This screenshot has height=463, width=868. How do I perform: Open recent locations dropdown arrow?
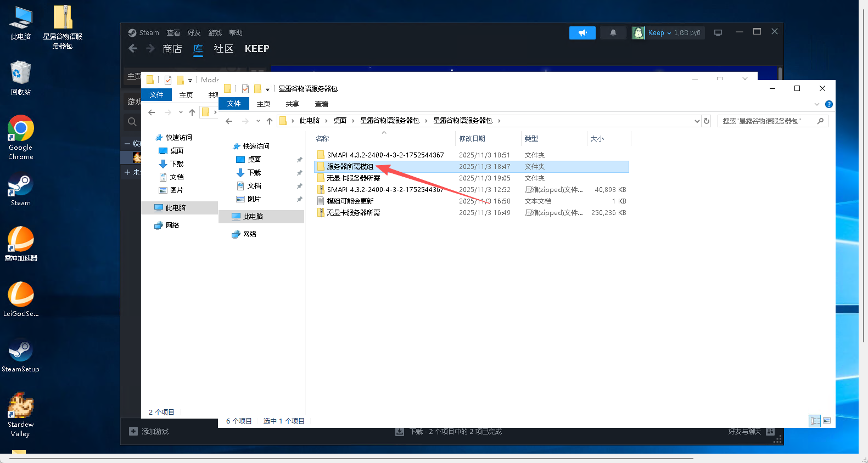pos(258,121)
